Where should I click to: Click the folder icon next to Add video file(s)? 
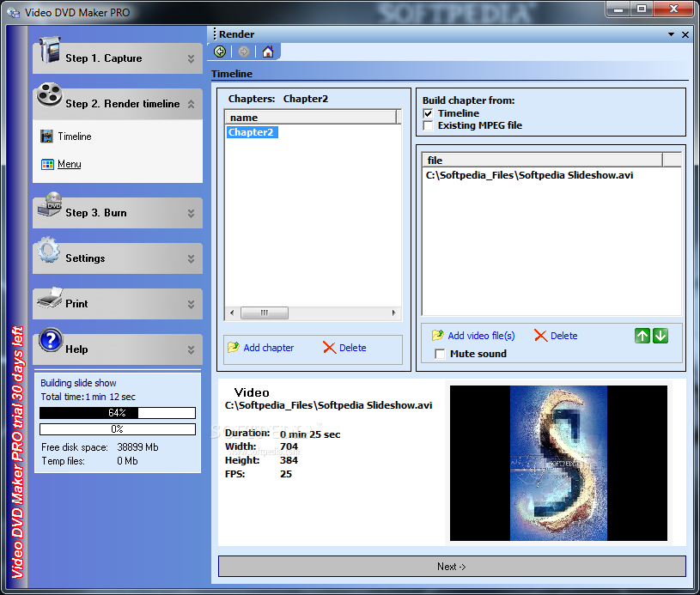pos(437,335)
